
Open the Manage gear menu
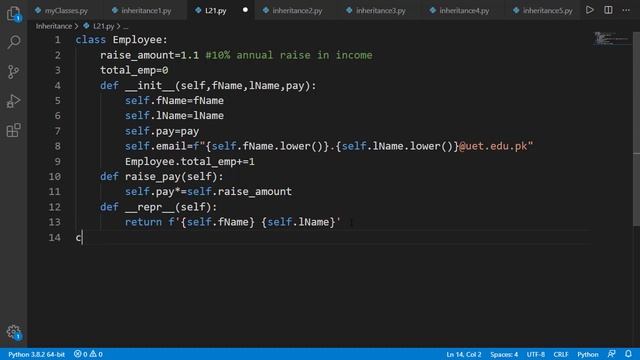point(14,332)
